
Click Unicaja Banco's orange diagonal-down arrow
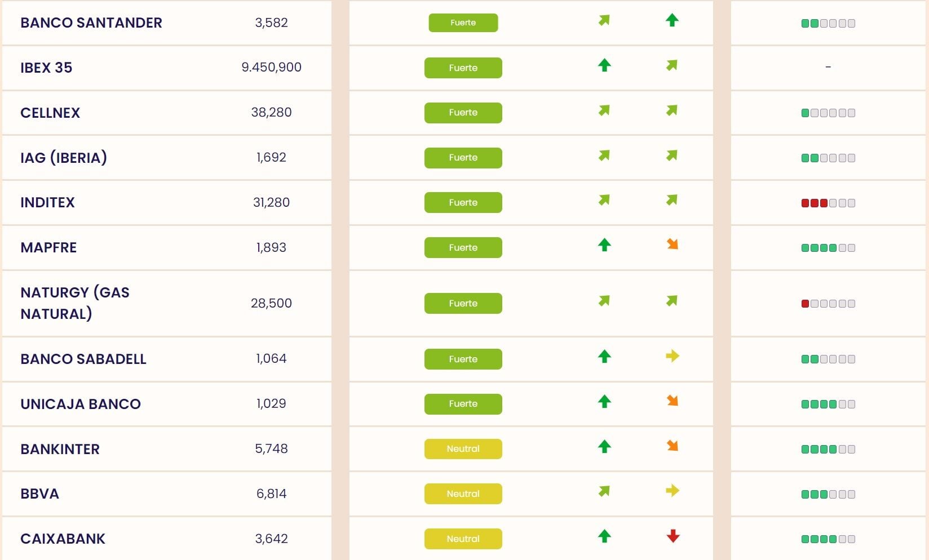click(x=673, y=401)
